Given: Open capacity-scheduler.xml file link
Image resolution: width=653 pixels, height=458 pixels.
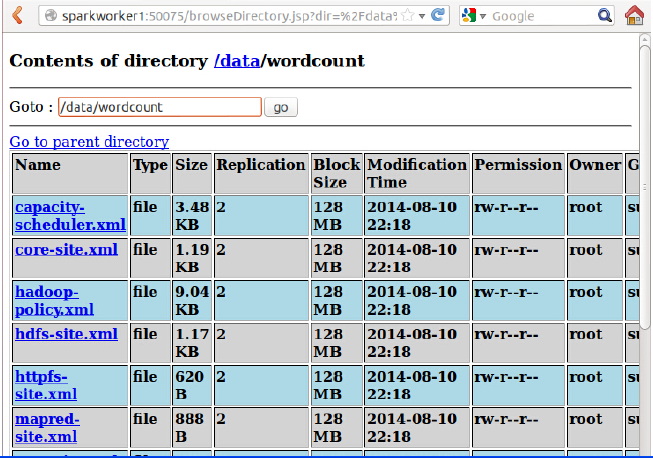Looking at the screenshot, I should point(70,216).
